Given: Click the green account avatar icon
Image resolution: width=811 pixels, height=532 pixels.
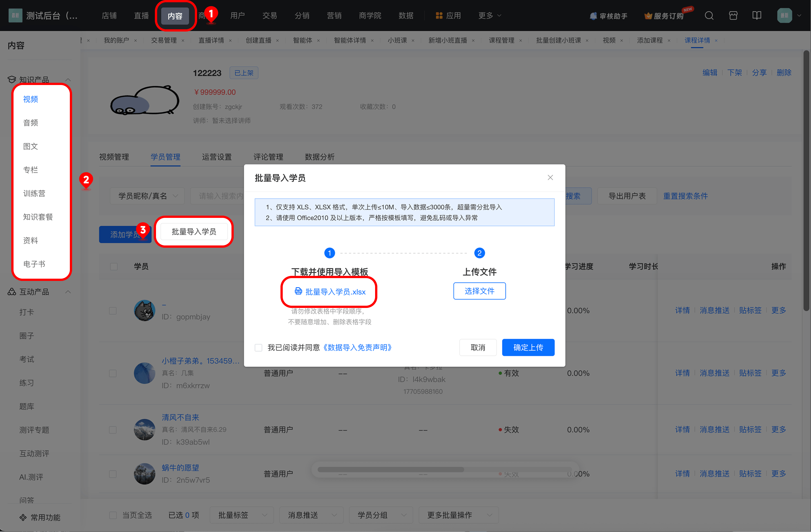Looking at the screenshot, I should [785, 16].
